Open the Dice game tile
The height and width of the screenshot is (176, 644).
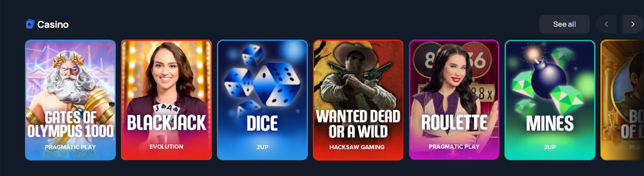click(262, 100)
